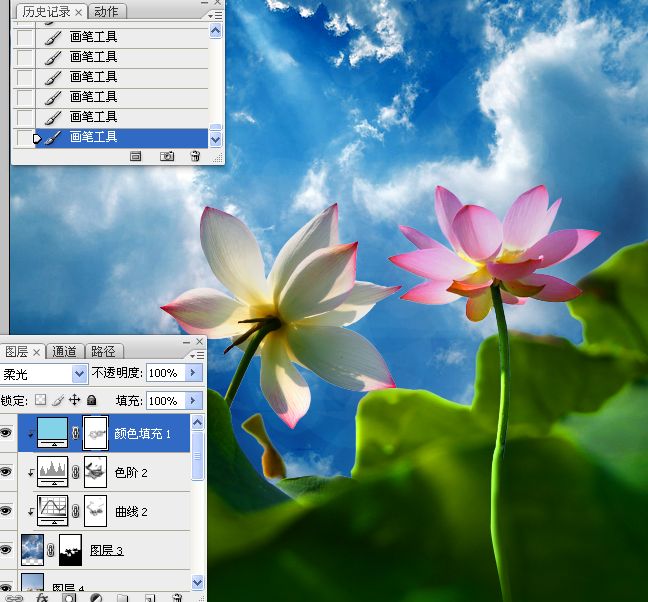The image size is (648, 602).
Task: Open the 填充 slider arrow
Action: (x=193, y=400)
